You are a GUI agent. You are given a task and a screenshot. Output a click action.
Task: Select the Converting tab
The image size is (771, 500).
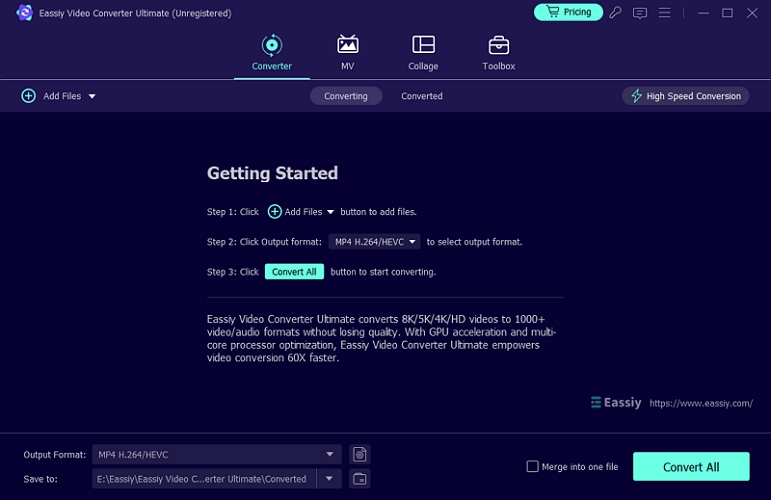click(346, 96)
